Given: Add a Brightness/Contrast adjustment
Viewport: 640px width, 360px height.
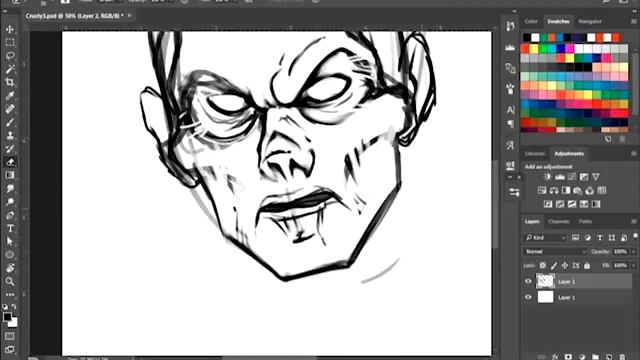Looking at the screenshot, I should coord(548,177).
